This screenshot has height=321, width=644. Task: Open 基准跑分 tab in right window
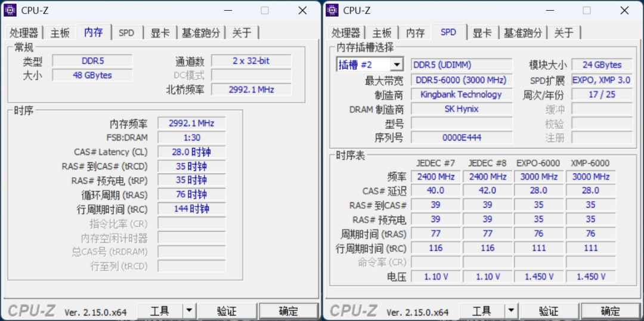[524, 33]
